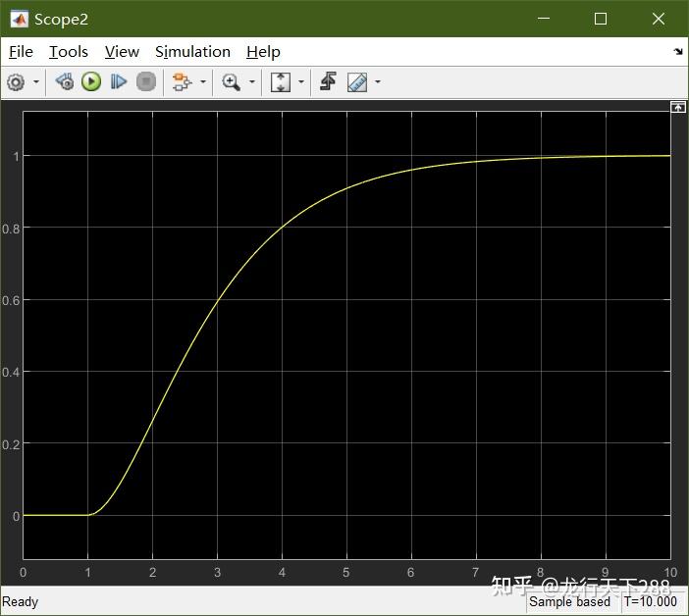Open the Cursor Measurements ruler icon
689x616 pixels.
click(x=357, y=82)
